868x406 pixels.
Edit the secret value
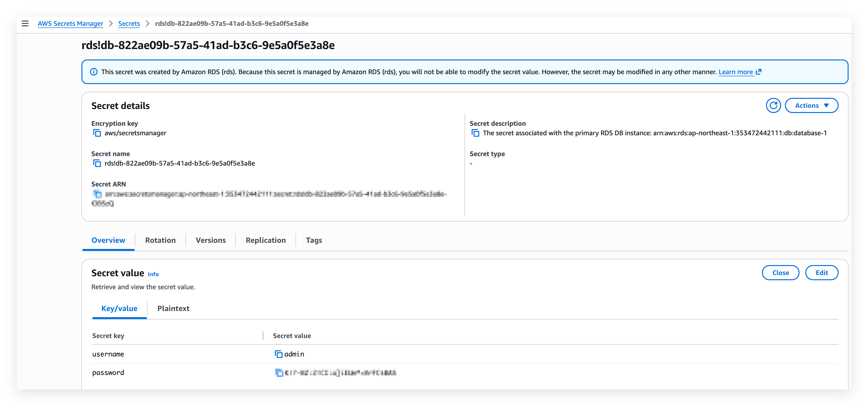pyautogui.click(x=822, y=272)
